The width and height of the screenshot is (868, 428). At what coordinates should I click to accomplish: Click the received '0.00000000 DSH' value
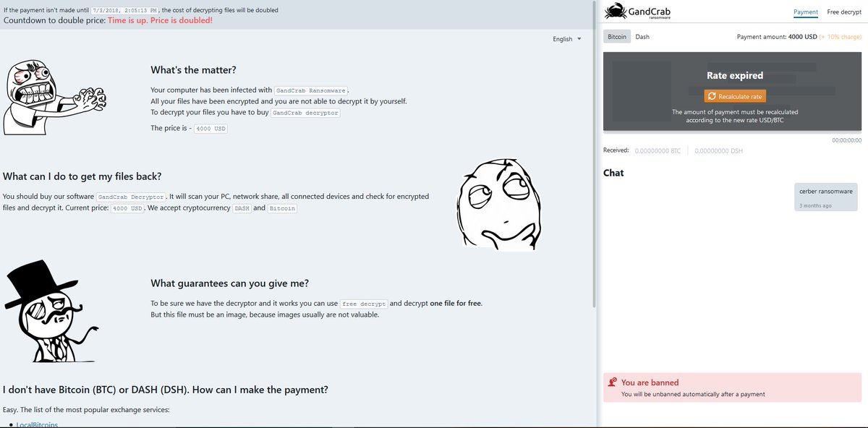click(x=718, y=150)
